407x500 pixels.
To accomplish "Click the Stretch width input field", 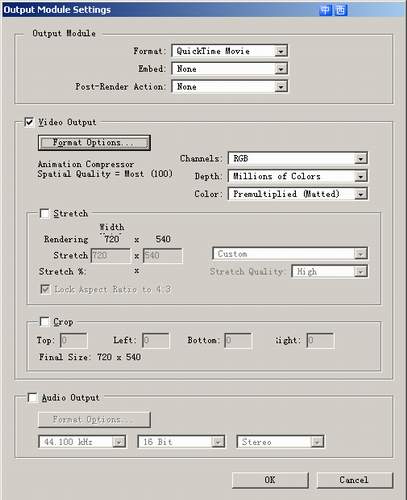I will pos(111,256).
